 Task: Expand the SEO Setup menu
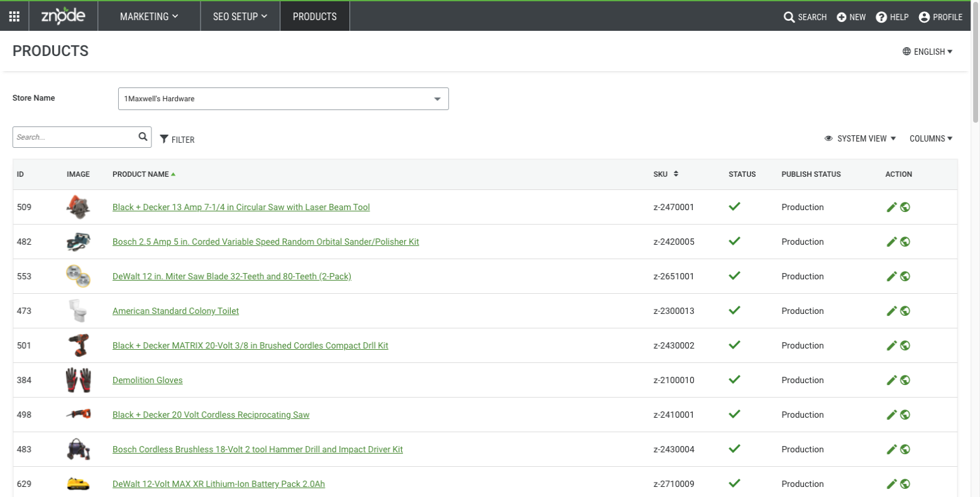pyautogui.click(x=240, y=17)
